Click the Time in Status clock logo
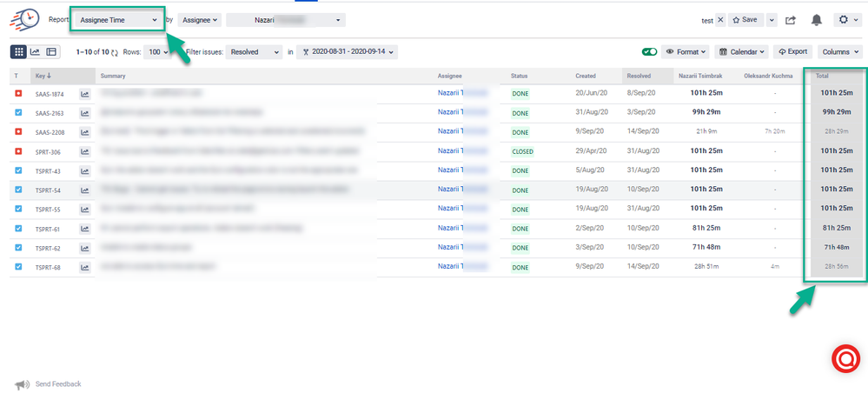 point(25,20)
